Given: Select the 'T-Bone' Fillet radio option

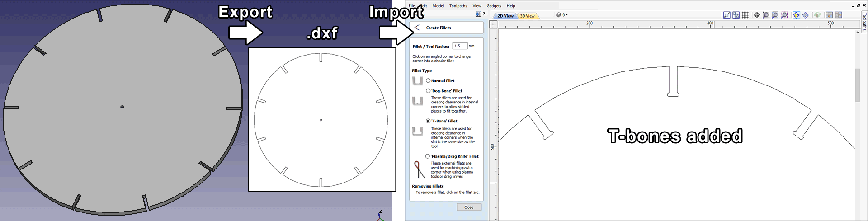Looking at the screenshot, I should pyautogui.click(x=428, y=121).
